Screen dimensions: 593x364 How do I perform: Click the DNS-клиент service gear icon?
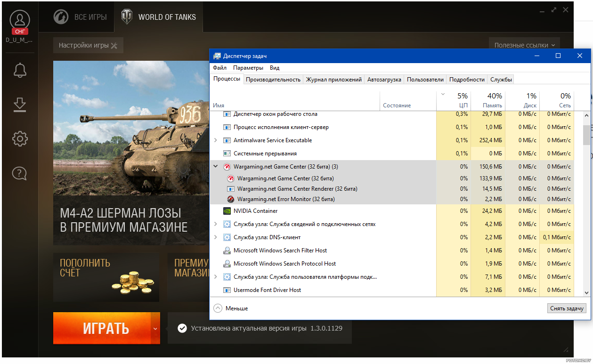click(227, 237)
